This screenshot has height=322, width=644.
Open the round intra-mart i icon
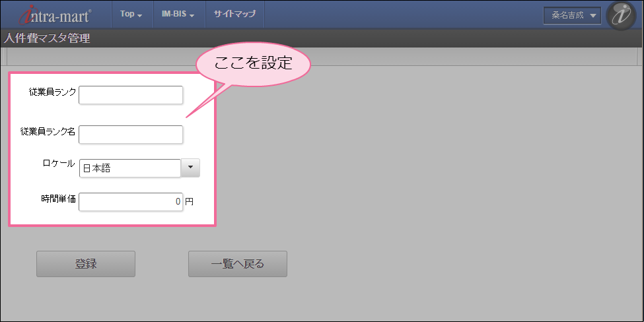[622, 16]
